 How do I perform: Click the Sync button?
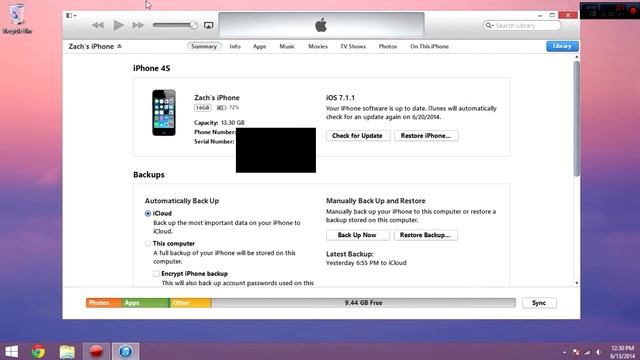point(539,303)
